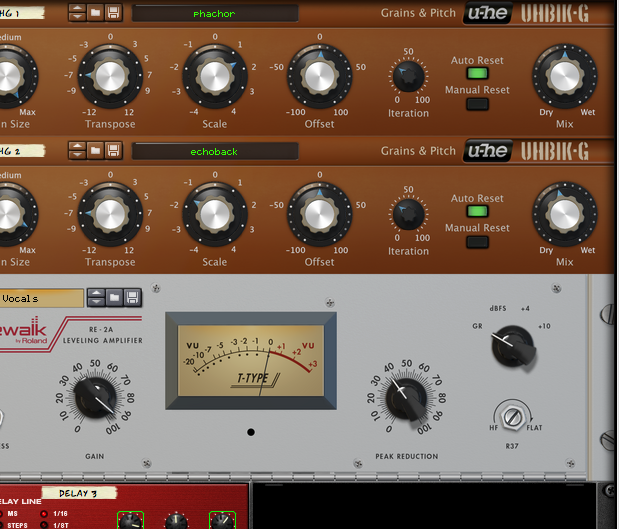Click the GR meter selector label

(x=477, y=326)
